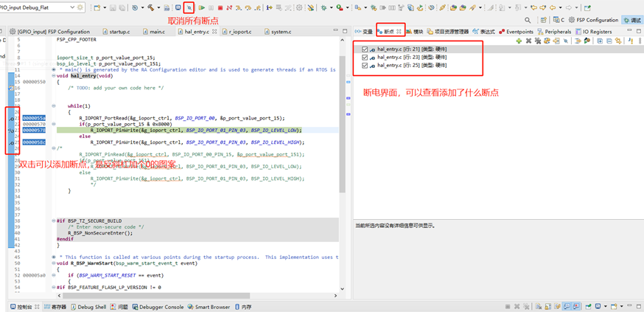The height and width of the screenshot is (312, 644).
Task: Open GPIO_input Debug_Flat configuration dropdown
Action: coord(73,7)
